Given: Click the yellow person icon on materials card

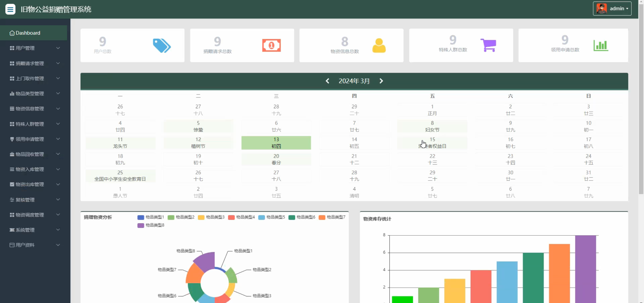Looking at the screenshot, I should 379,45.
